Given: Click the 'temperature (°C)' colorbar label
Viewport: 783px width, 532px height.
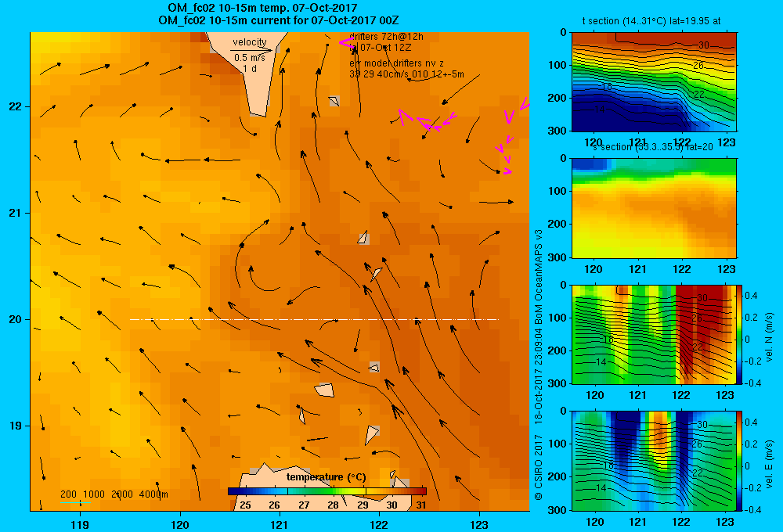Looking at the screenshot, I should [x=326, y=477].
